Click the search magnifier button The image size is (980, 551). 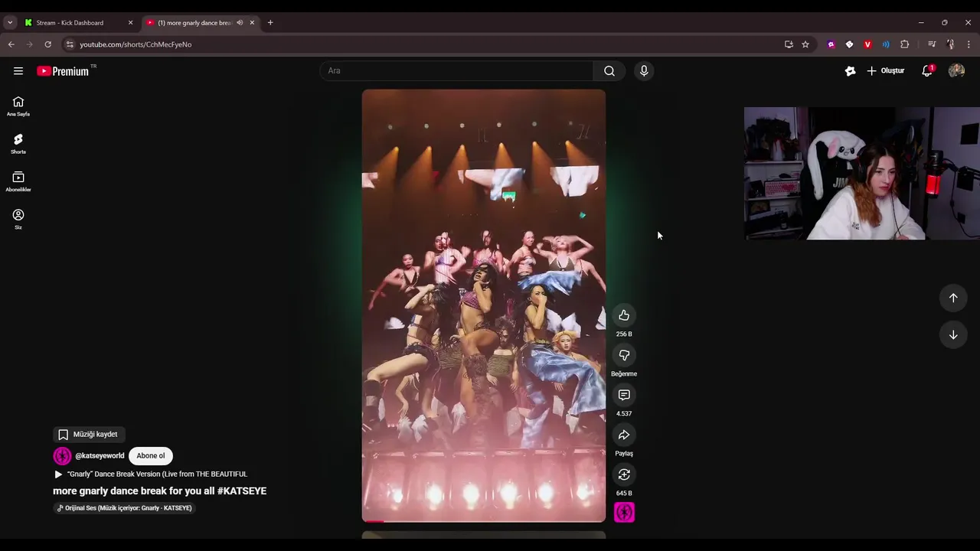609,71
